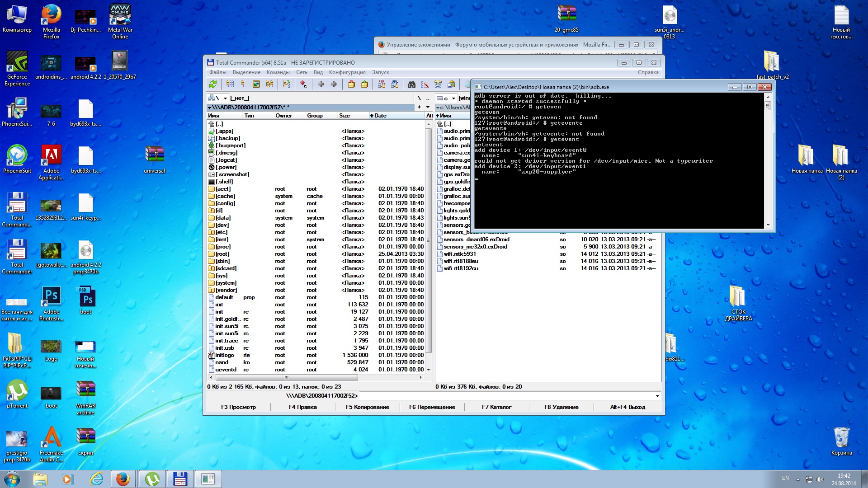The image size is (868, 488).
Task: Open the right panel drive C dropdown
Action: 453,98
